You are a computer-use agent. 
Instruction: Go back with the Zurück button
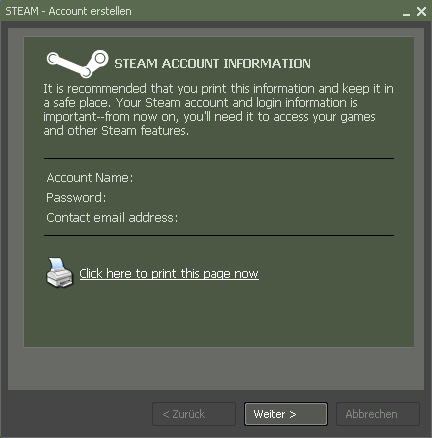[x=194, y=414]
